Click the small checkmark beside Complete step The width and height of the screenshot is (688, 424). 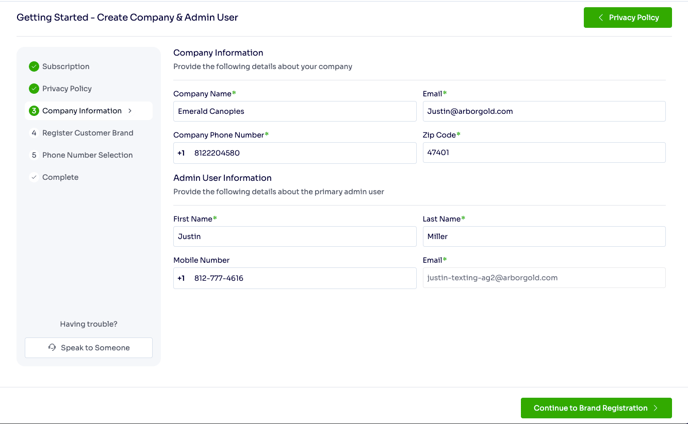tap(34, 177)
